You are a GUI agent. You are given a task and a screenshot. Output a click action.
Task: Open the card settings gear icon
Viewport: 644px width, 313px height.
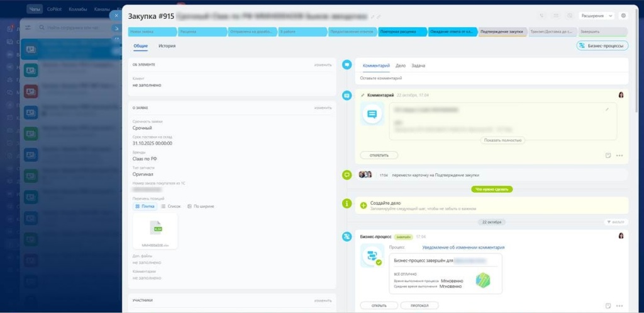pyautogui.click(x=623, y=16)
